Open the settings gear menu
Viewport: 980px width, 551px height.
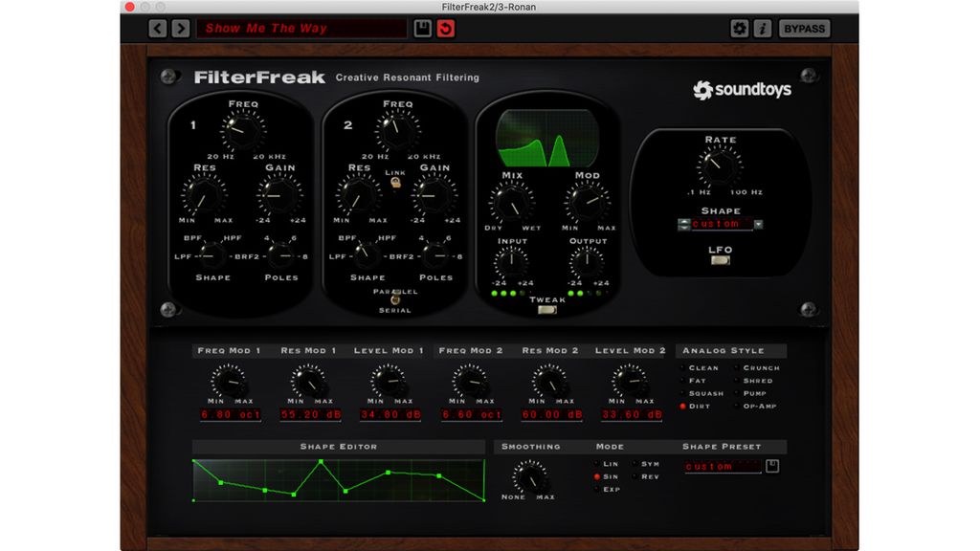740,28
